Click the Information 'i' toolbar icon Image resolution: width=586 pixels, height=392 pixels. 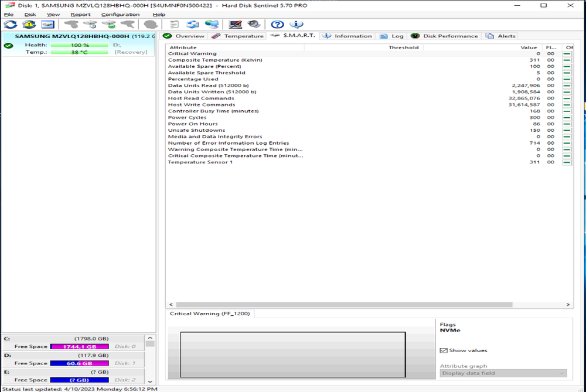(x=296, y=25)
